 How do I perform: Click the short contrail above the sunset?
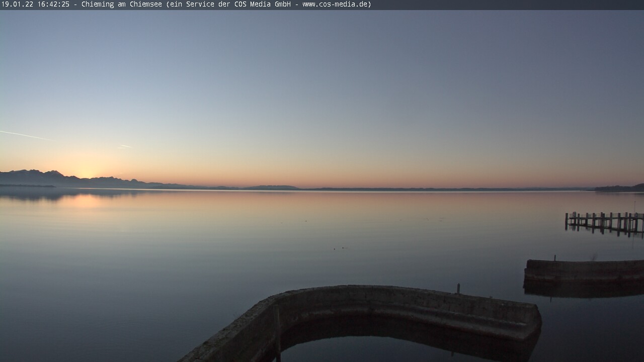(x=124, y=146)
